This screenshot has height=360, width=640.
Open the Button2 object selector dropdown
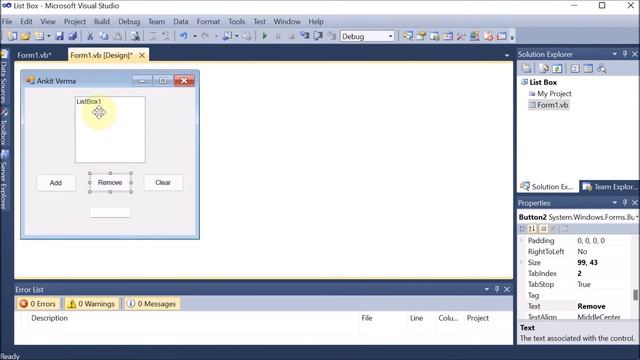pyautogui.click(x=637, y=217)
